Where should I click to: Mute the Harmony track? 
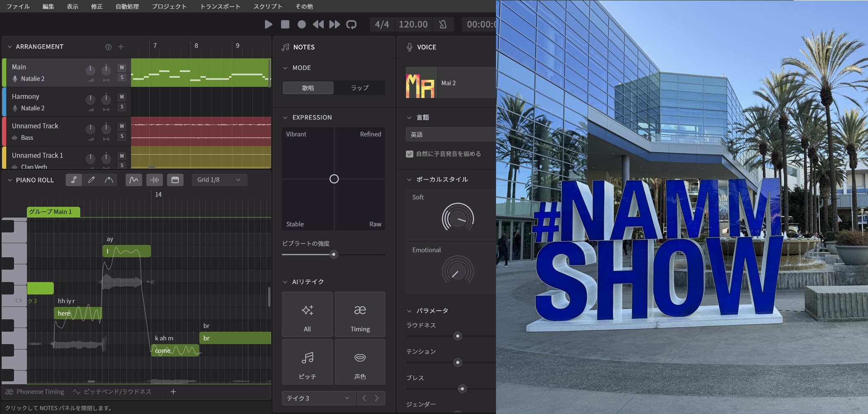tap(122, 97)
